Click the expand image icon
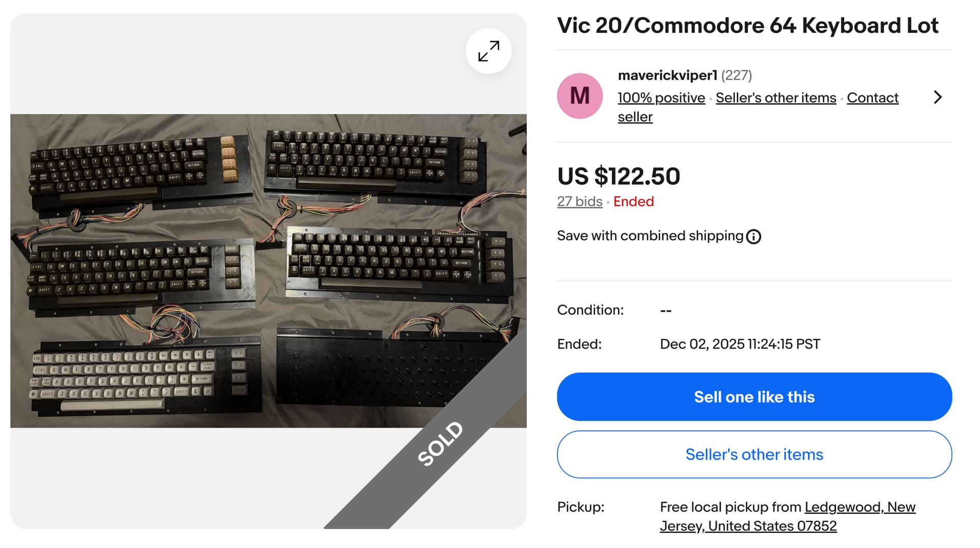The width and height of the screenshot is (980, 548). click(x=488, y=51)
